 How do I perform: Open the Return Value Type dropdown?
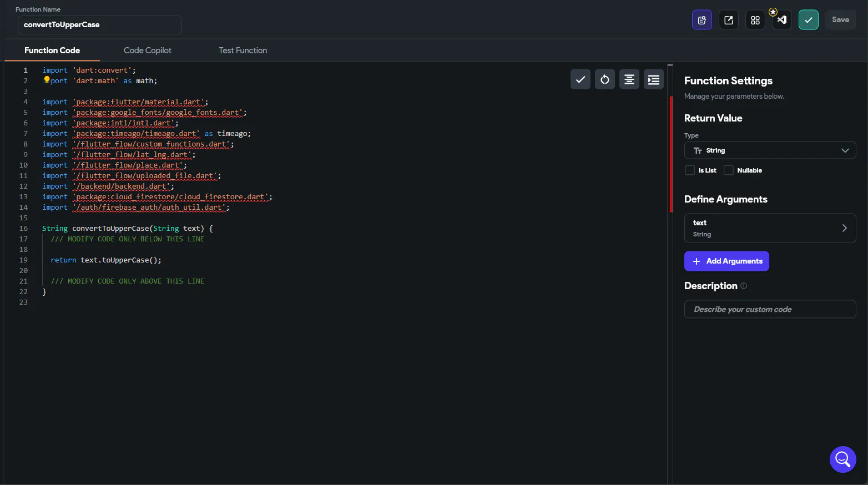[x=770, y=150]
